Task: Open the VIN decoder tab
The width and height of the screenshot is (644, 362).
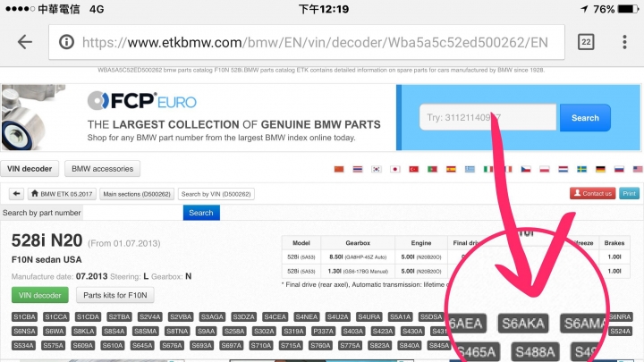Action: [30, 169]
